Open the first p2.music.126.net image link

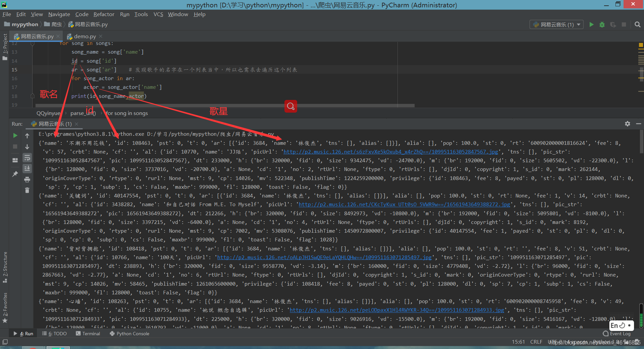click(x=391, y=152)
